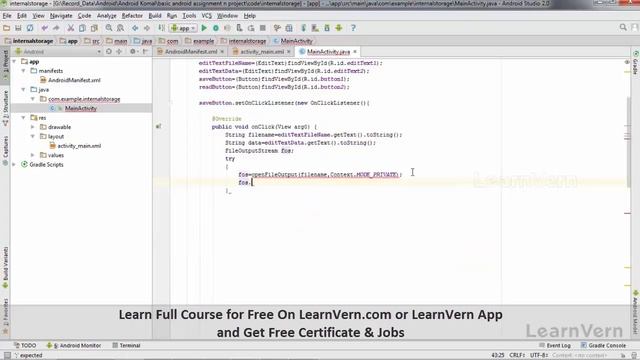Expand the values folder
640x360 pixels.
pyautogui.click(x=33, y=155)
